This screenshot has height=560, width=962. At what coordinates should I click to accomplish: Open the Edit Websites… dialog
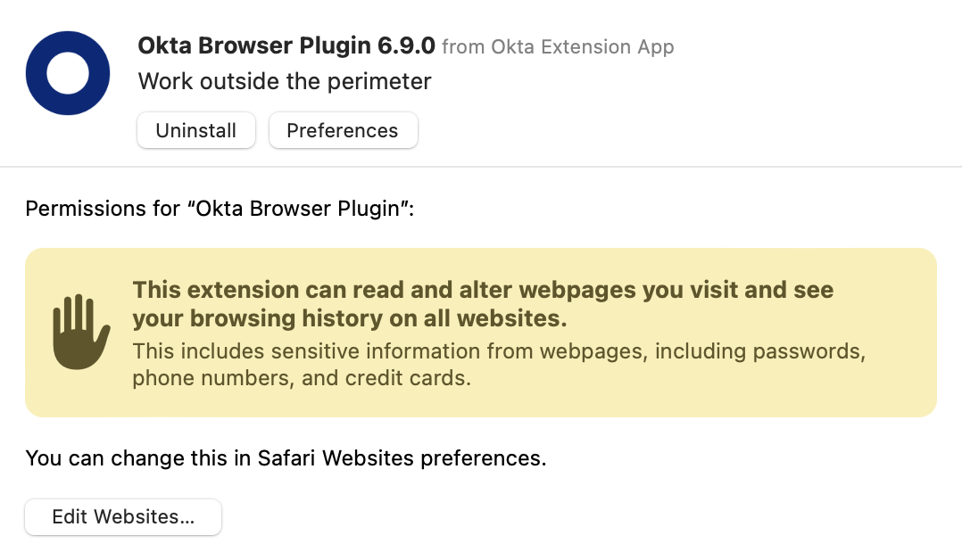pyautogui.click(x=123, y=517)
